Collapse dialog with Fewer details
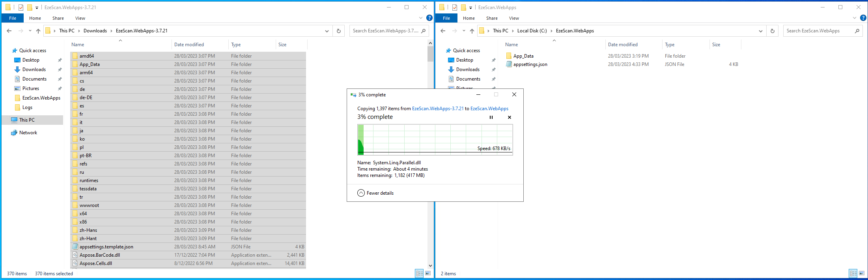 375,193
